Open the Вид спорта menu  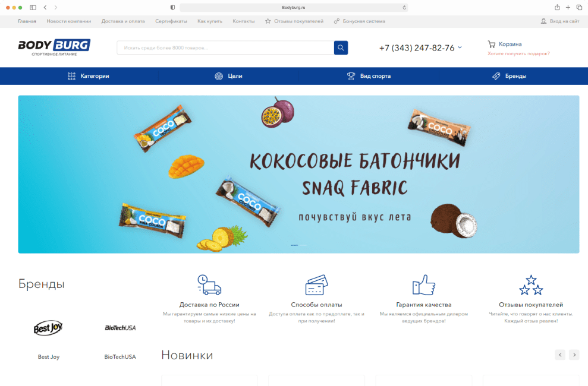369,76
